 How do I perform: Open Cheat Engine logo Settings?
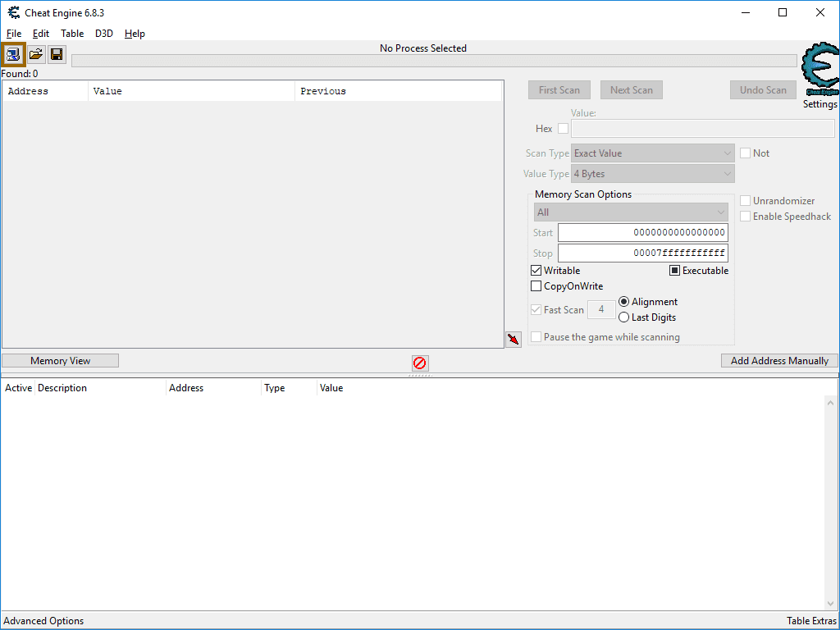819,76
